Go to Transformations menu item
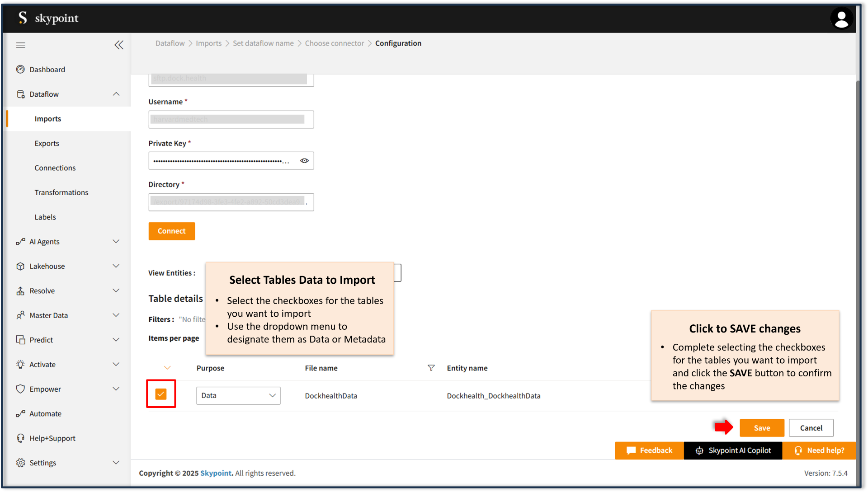The height and width of the screenshot is (492, 868). pos(61,192)
